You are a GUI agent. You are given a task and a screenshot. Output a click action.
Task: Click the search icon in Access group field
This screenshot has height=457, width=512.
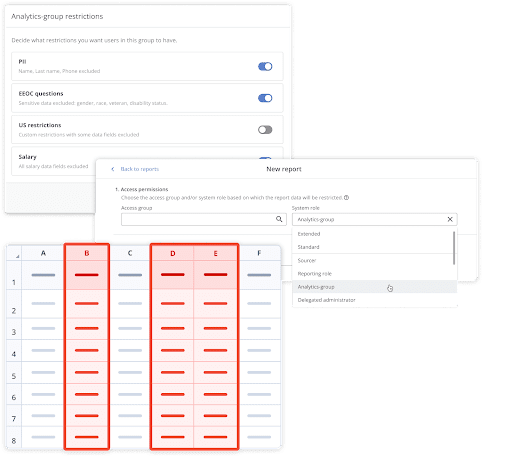(x=279, y=219)
